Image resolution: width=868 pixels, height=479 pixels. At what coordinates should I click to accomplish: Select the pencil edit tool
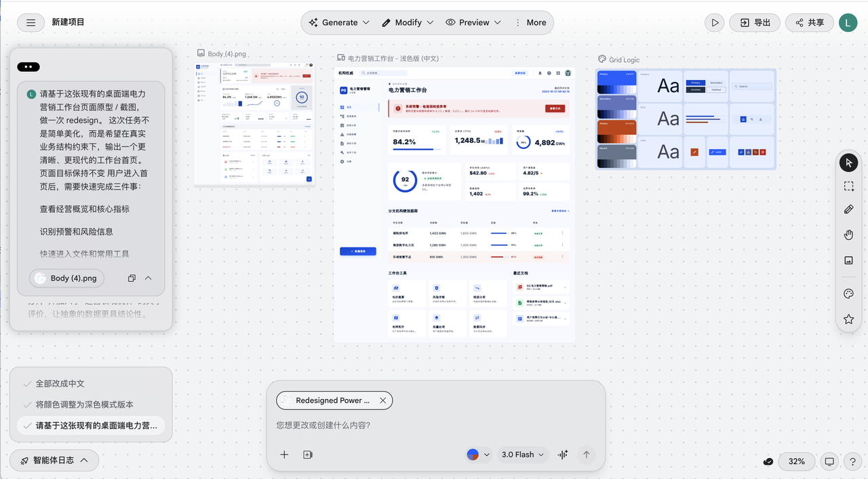click(x=848, y=210)
